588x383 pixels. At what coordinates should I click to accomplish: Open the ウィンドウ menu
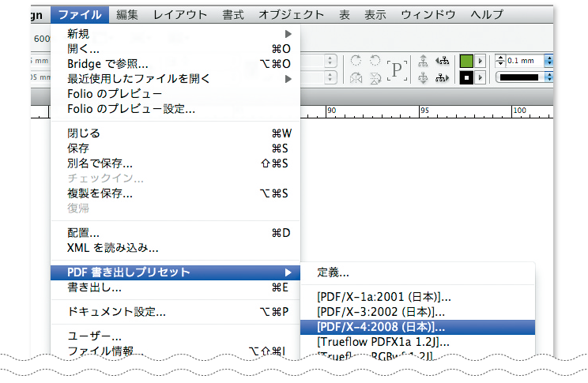tap(428, 15)
